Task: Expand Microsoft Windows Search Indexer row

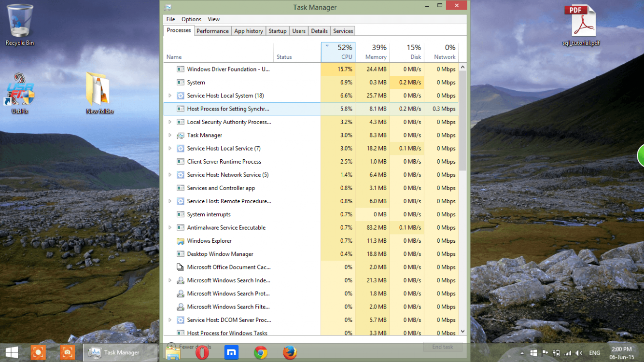Action: pyautogui.click(x=169, y=280)
